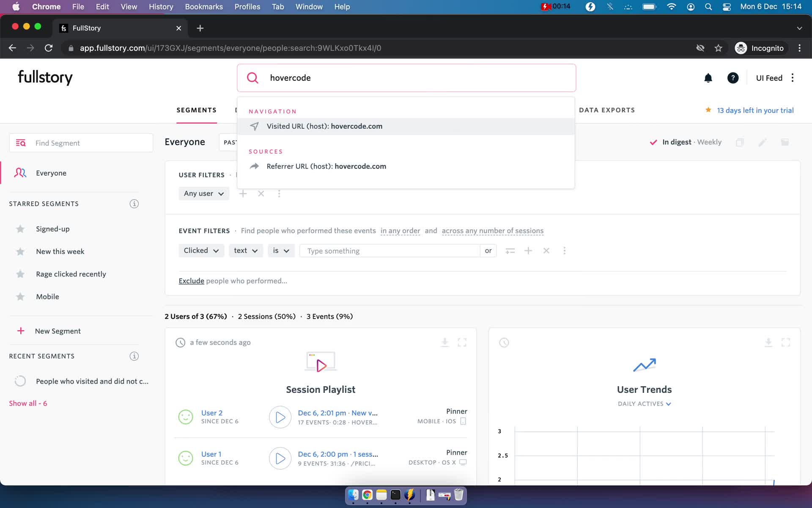812x508 pixels.
Task: Open the help question mark icon
Action: (x=733, y=78)
